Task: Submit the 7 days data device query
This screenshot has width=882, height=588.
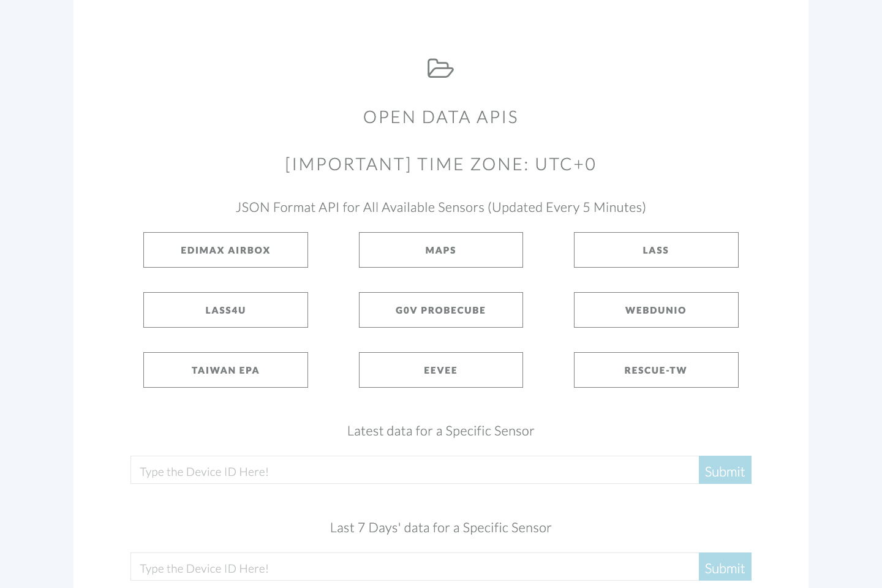Action: click(725, 568)
